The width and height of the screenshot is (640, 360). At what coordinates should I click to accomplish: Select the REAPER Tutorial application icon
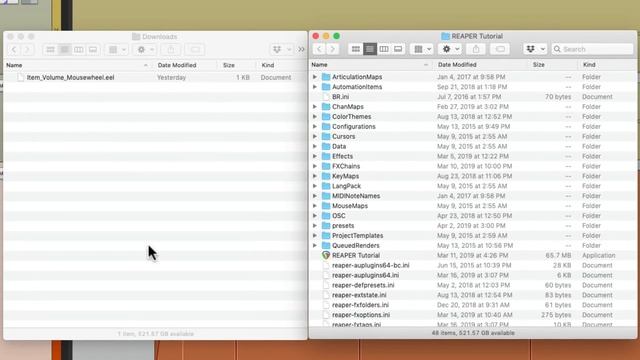(x=326, y=255)
